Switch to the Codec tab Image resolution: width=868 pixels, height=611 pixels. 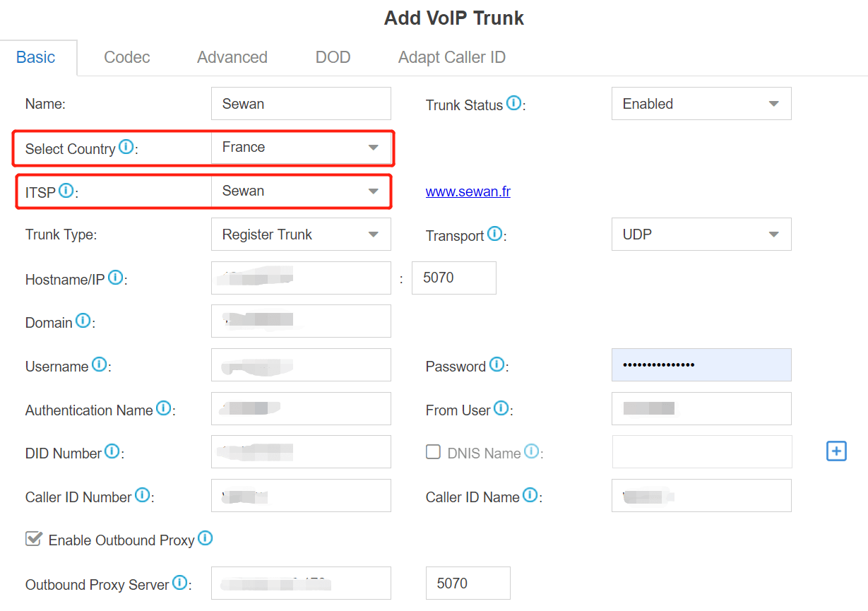click(x=126, y=57)
